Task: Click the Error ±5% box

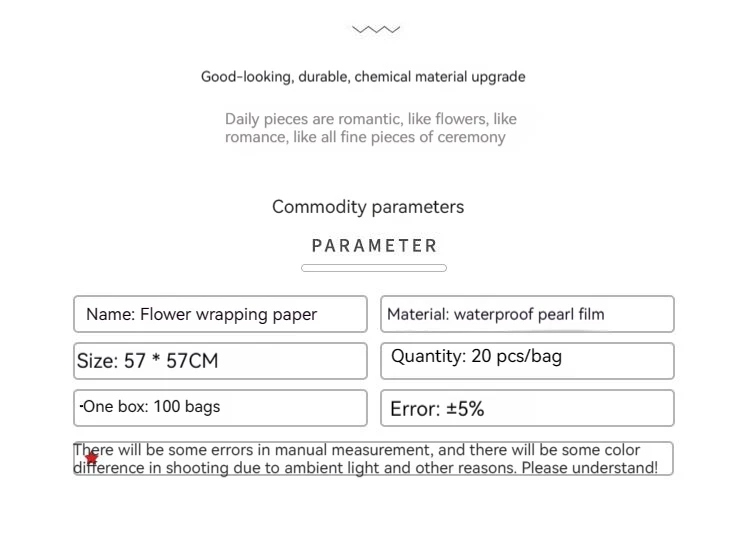Action: [527, 408]
